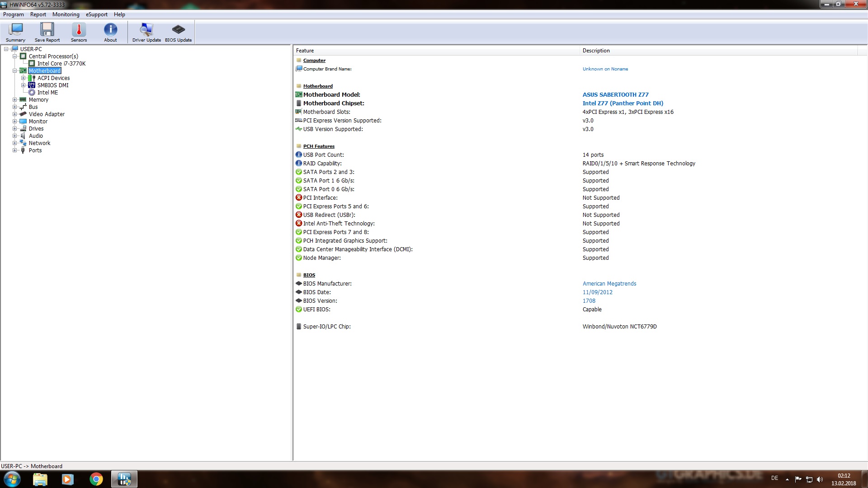Click the American Megatrends link
The width and height of the screenshot is (868, 488).
point(609,284)
